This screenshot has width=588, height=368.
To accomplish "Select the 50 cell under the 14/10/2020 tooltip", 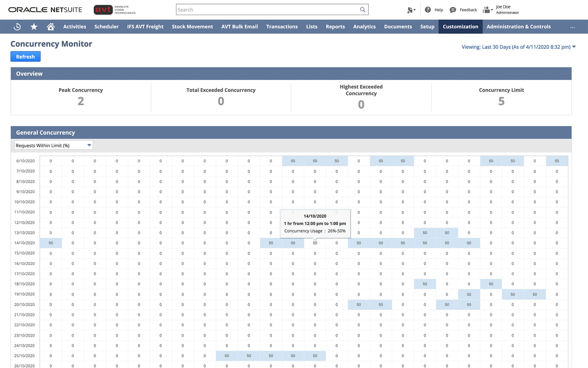I will click(x=315, y=243).
